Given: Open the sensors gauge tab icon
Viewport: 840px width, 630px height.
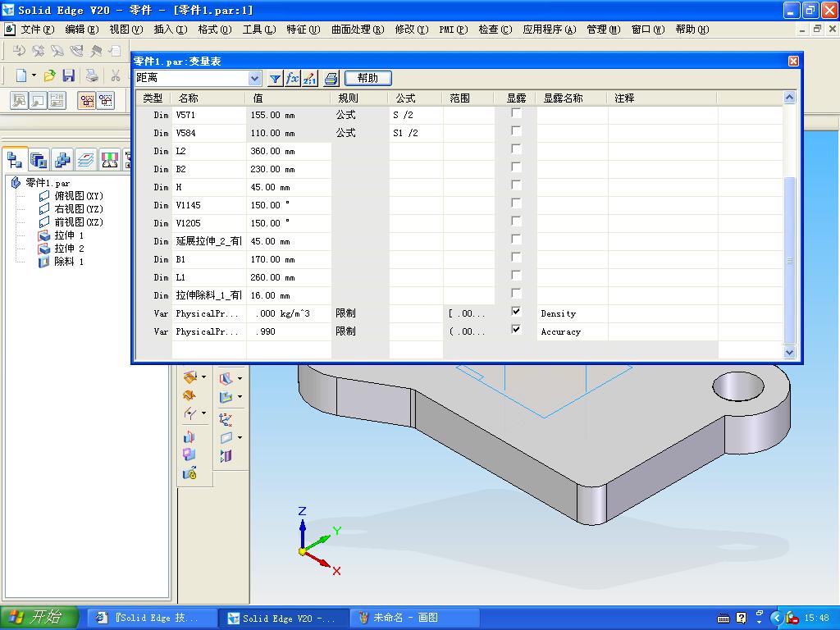Looking at the screenshot, I should (x=110, y=160).
